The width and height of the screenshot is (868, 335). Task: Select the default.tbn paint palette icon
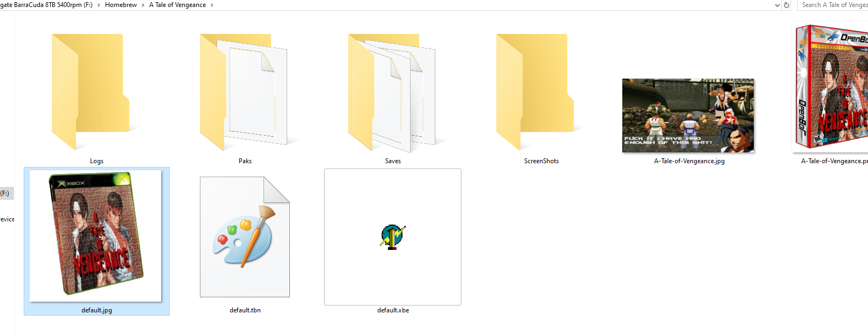[x=245, y=237]
